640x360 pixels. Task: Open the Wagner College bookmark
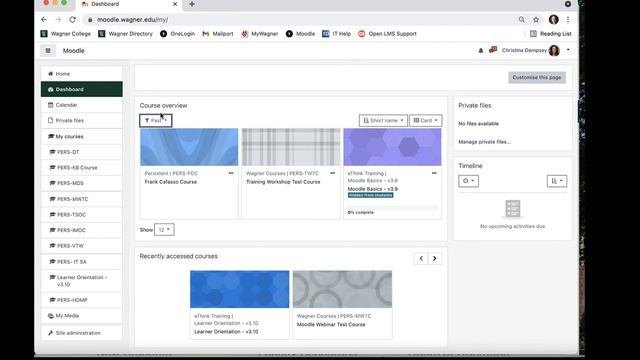66,34
